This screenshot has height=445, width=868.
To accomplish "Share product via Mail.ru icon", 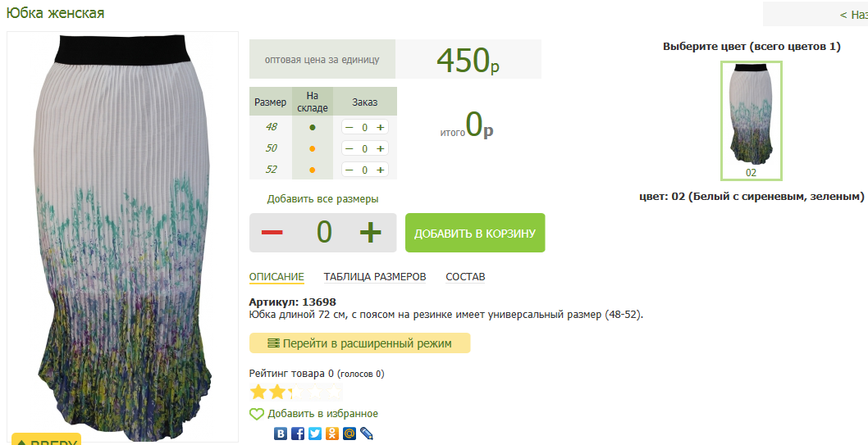I will coord(349,434).
